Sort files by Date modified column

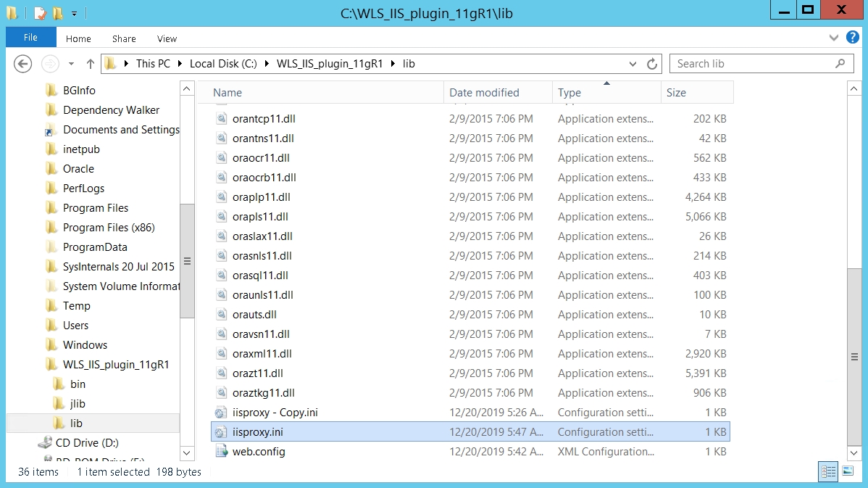[x=484, y=93]
